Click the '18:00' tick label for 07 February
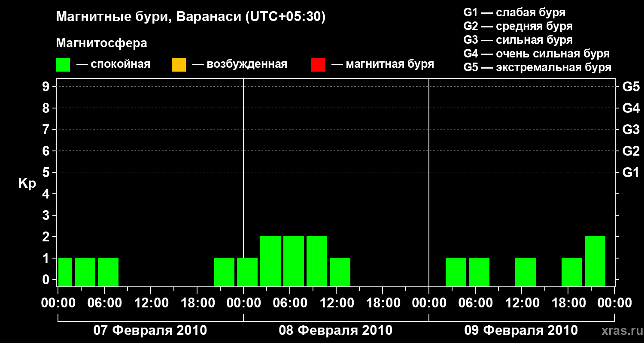 tap(197, 303)
